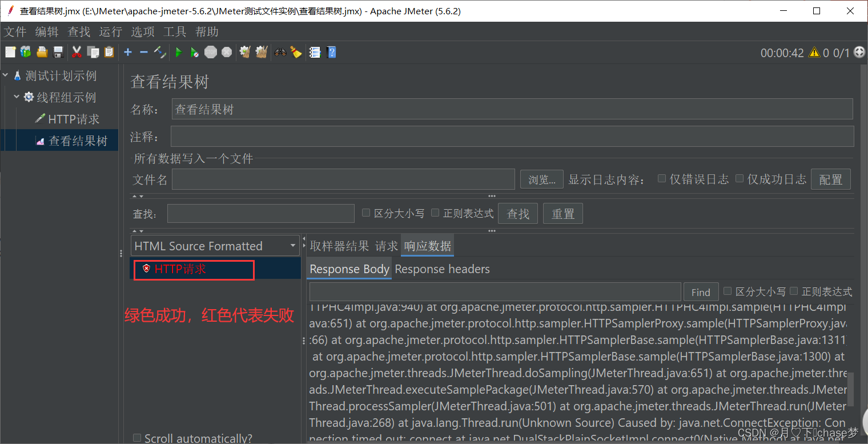
Task: Click the Shutdown threads icon
Action: 227,53
